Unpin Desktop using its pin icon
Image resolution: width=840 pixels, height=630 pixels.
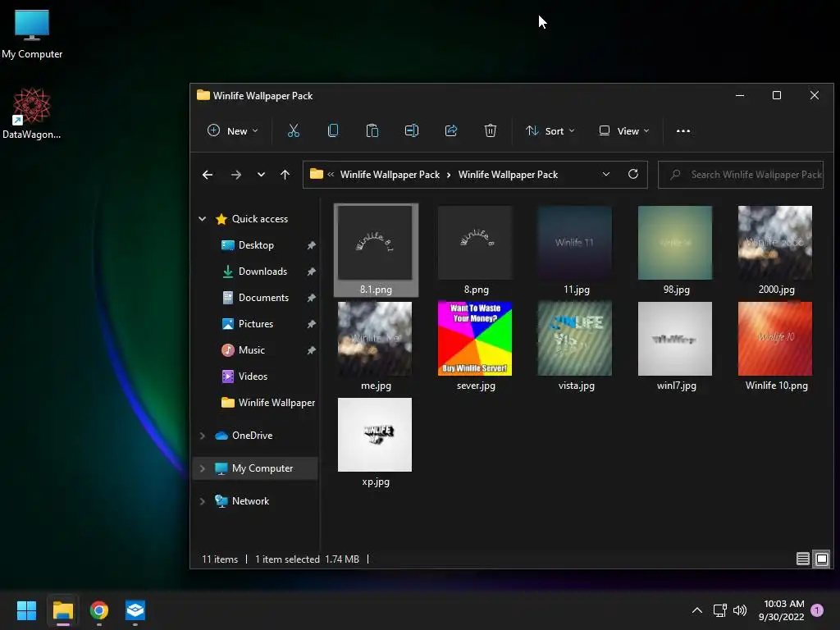(x=311, y=245)
